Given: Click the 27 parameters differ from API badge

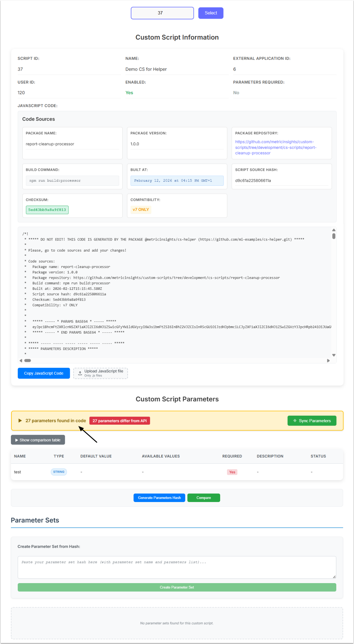Looking at the screenshot, I should (x=120, y=421).
